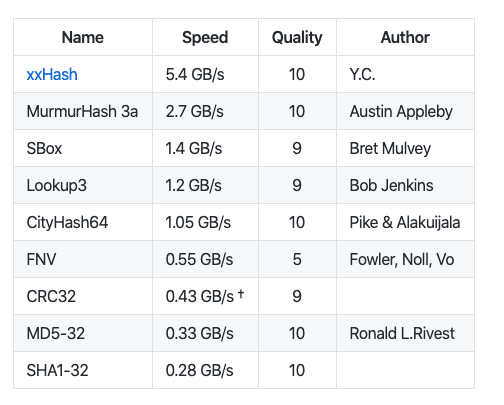This screenshot has height=405, width=504.
Task: Select author Ronald L.Rivest
Action: point(402,333)
